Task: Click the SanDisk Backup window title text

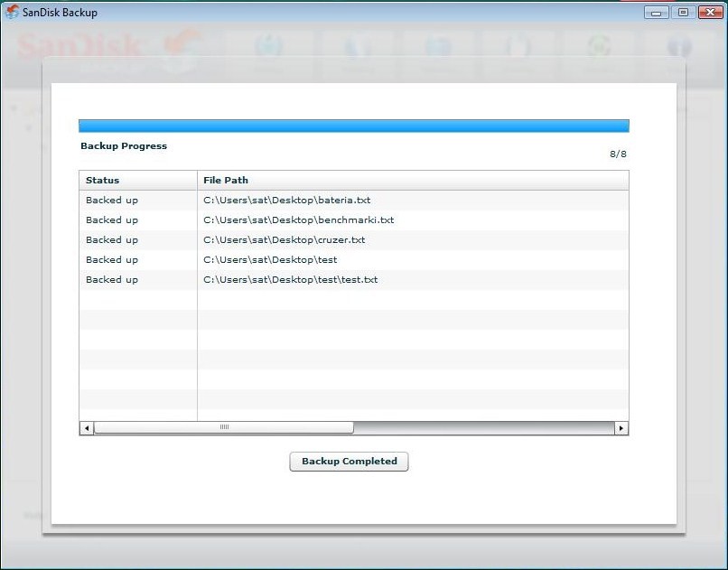Action: (x=60, y=12)
